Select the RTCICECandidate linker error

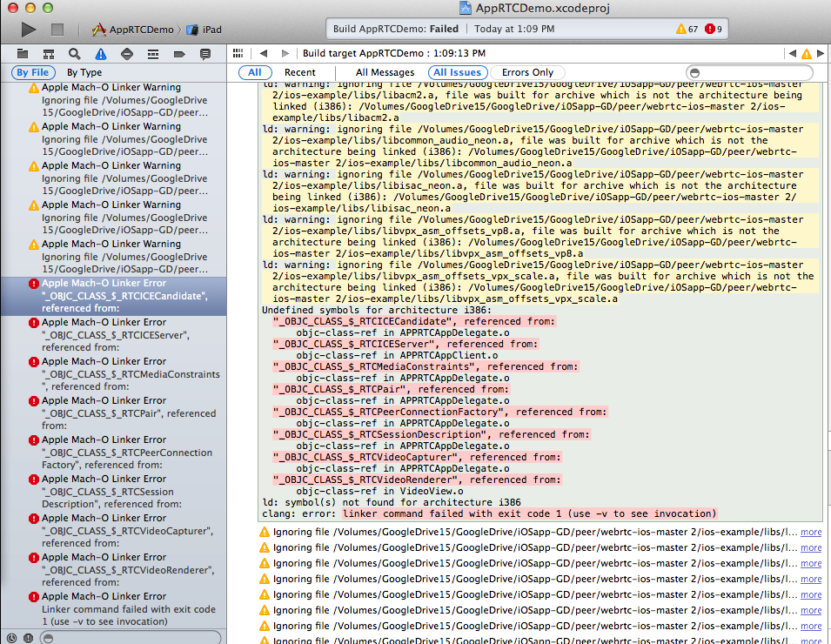click(x=113, y=296)
